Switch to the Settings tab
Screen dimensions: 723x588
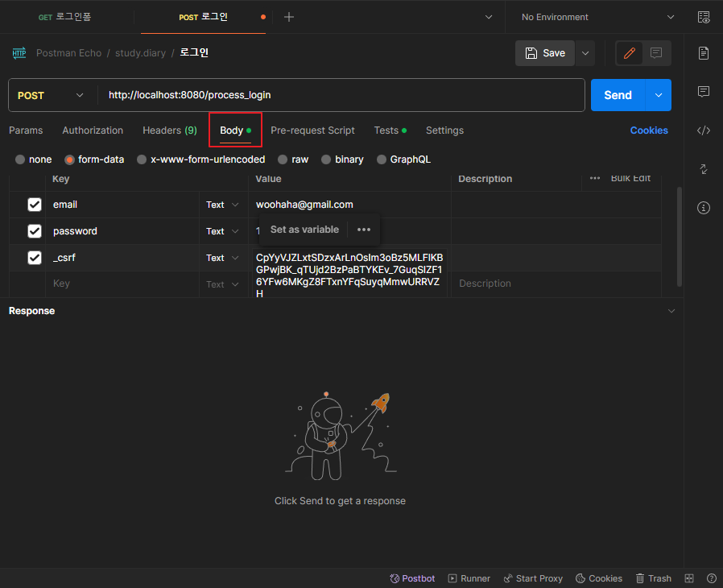point(444,130)
